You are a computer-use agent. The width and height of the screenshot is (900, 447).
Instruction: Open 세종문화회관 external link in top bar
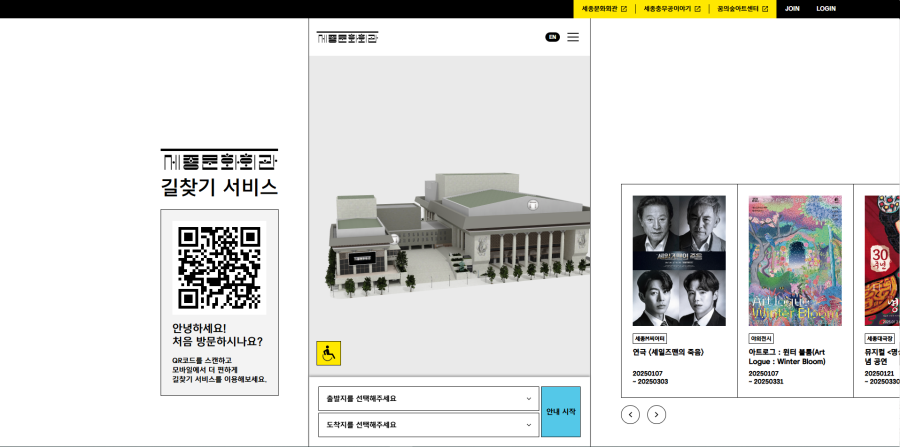(x=604, y=9)
